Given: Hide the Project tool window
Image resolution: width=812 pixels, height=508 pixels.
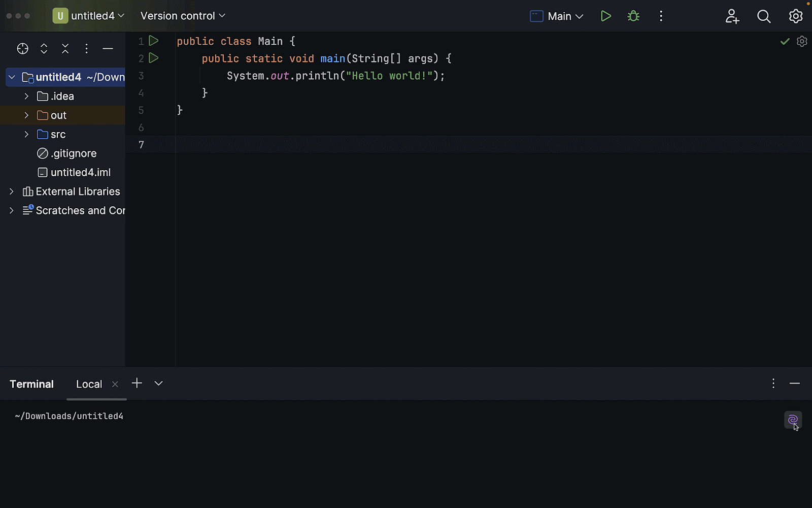Looking at the screenshot, I should (108, 49).
